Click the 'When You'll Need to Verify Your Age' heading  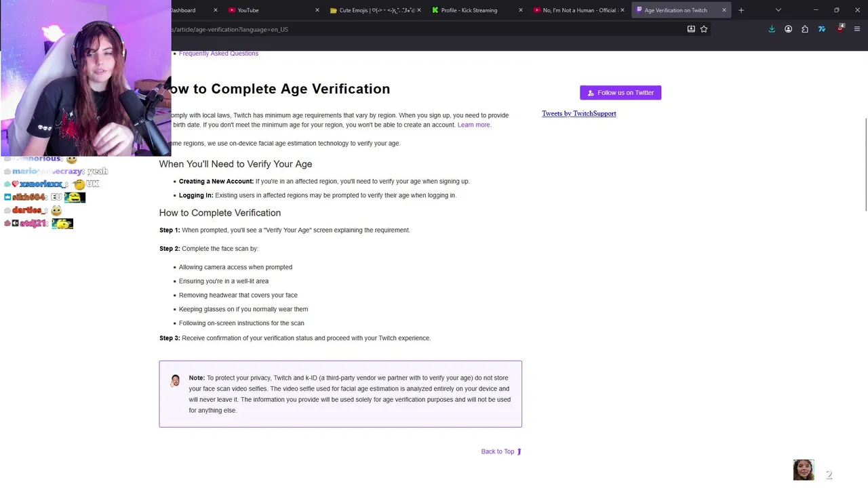pos(235,164)
